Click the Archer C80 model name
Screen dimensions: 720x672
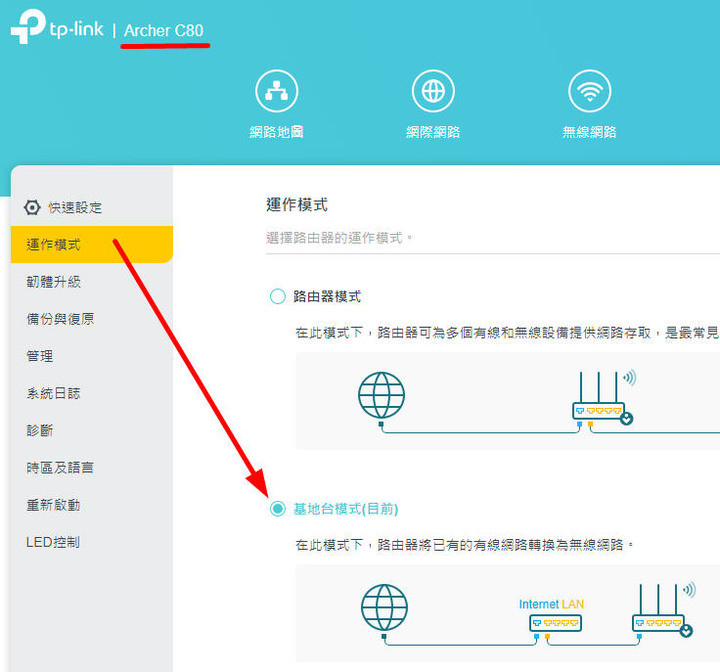(x=163, y=30)
